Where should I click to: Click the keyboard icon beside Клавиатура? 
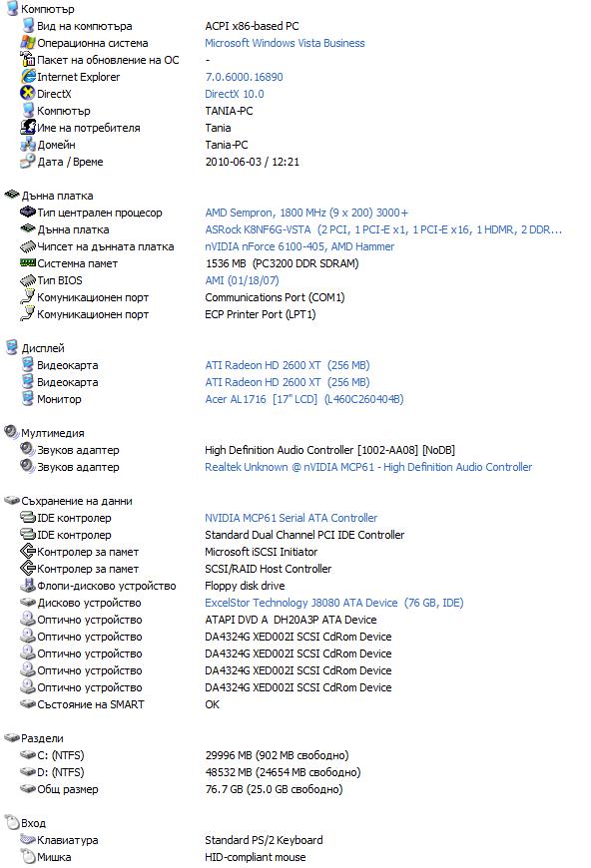tap(28, 840)
